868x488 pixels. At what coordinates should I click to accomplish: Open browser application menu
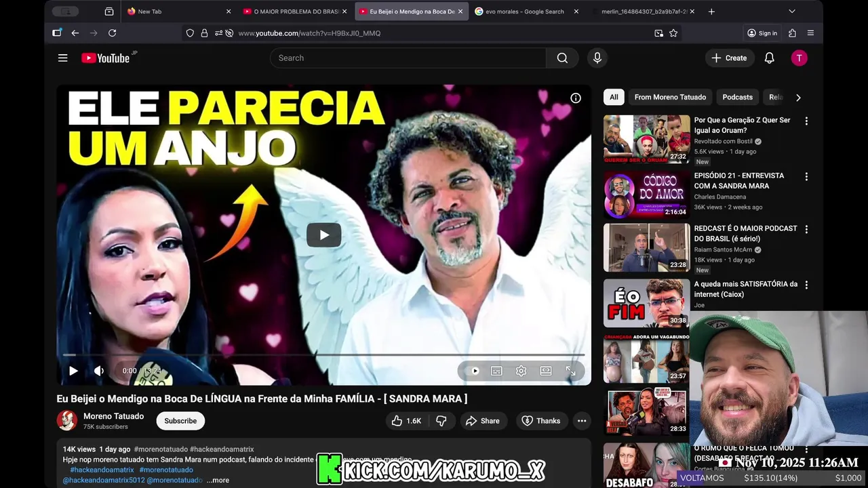point(810,33)
